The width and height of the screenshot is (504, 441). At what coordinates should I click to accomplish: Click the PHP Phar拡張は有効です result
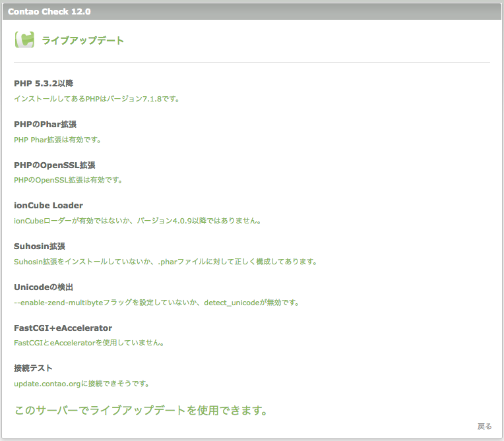57,140
